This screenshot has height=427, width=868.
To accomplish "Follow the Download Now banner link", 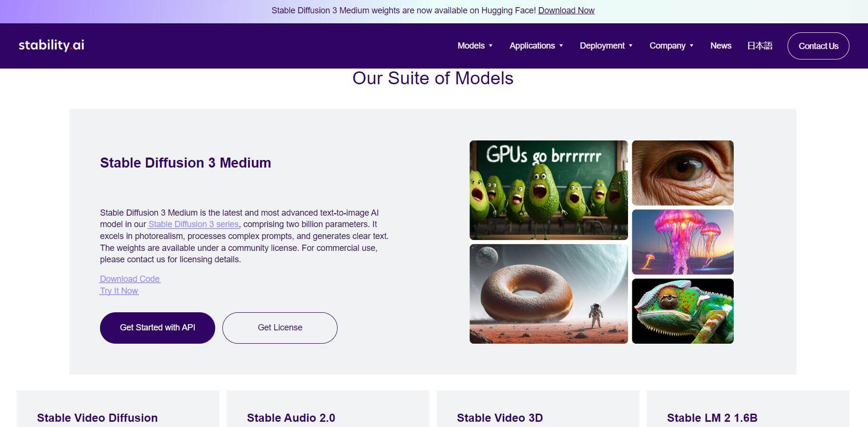I will click(x=566, y=10).
